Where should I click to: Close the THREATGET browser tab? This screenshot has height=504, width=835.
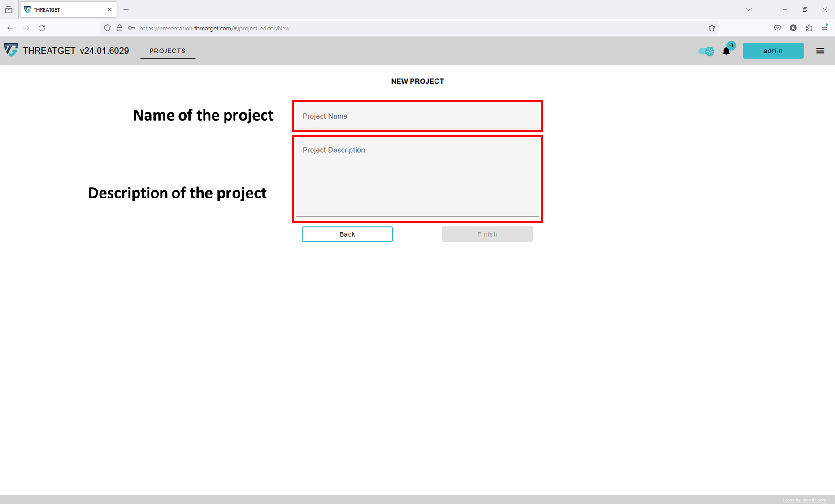109,9
